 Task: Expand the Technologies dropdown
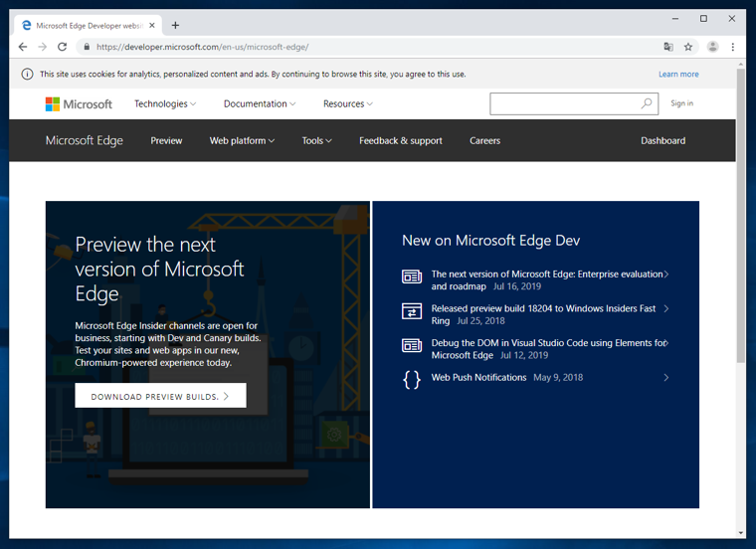[x=165, y=103]
